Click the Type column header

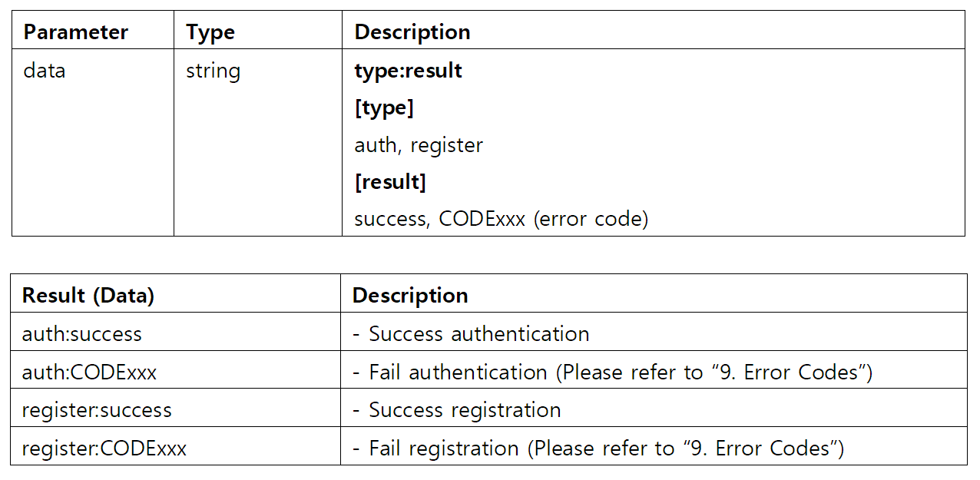(210, 32)
